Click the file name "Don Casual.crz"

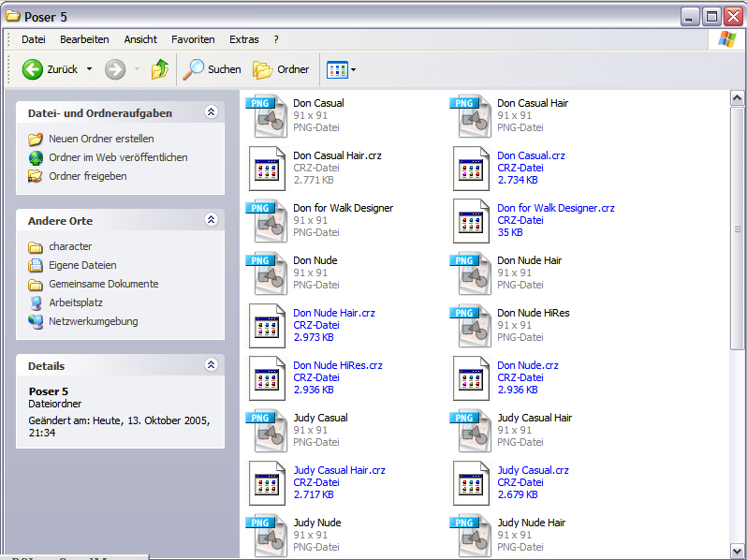531,155
